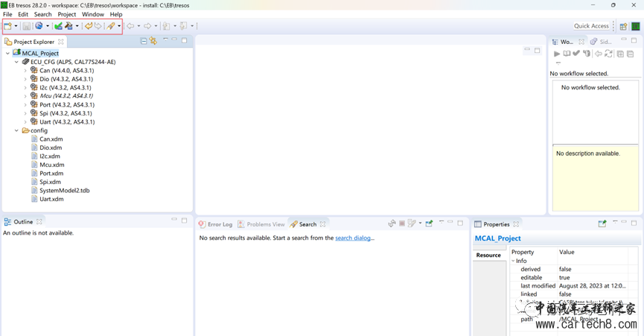Toggle Link with Editor in Project Explorer

[153, 42]
